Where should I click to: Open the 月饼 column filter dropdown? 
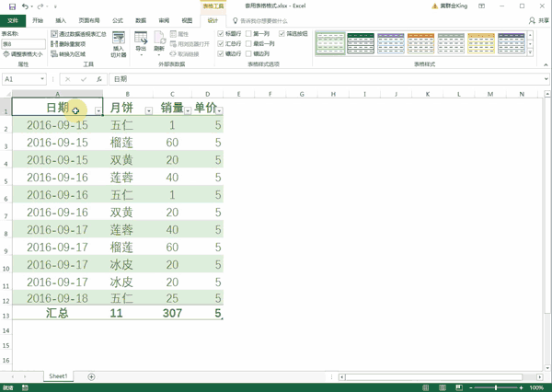[x=148, y=110]
